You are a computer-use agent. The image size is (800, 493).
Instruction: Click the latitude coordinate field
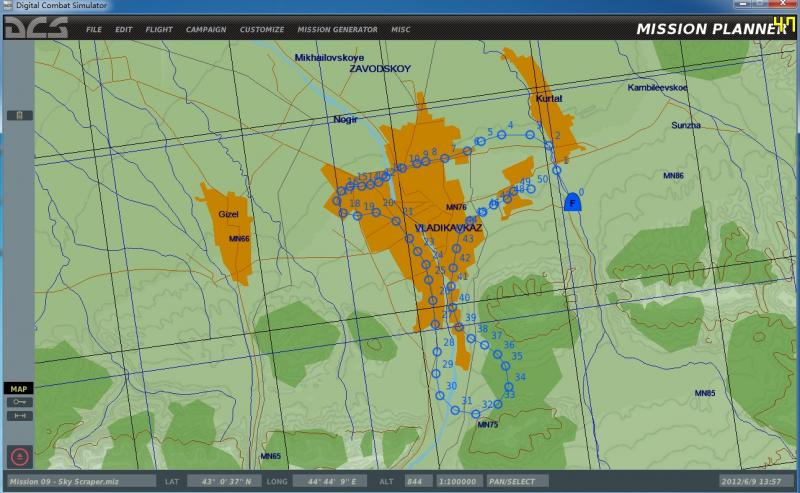coord(223,482)
